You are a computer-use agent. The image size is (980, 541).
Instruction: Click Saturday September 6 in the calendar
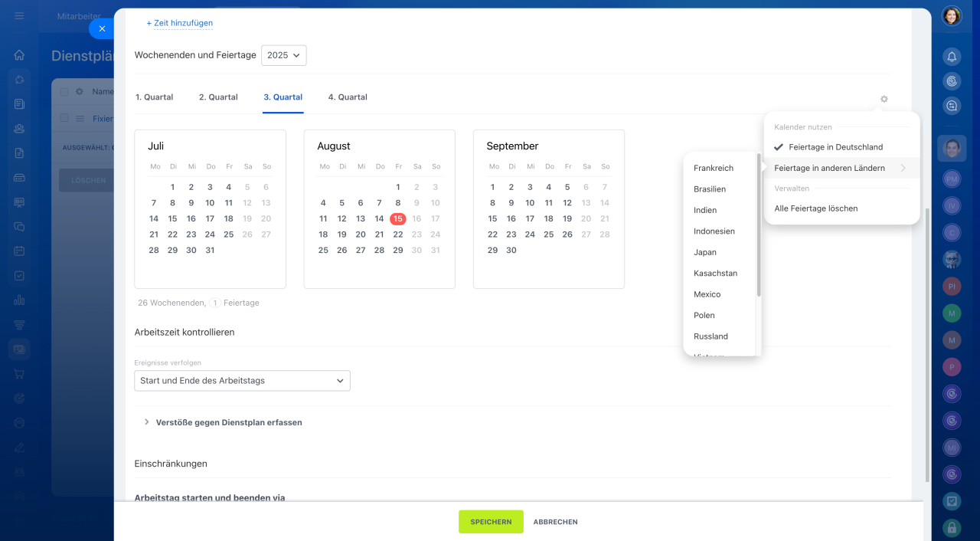point(586,187)
